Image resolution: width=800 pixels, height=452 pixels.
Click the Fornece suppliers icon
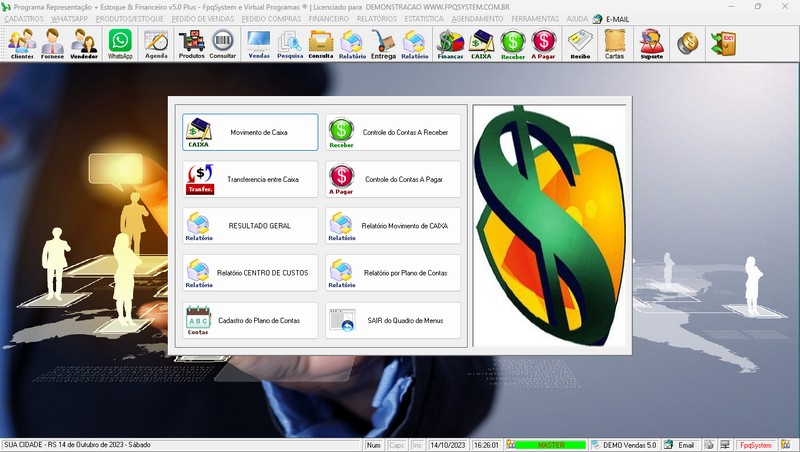[x=52, y=44]
